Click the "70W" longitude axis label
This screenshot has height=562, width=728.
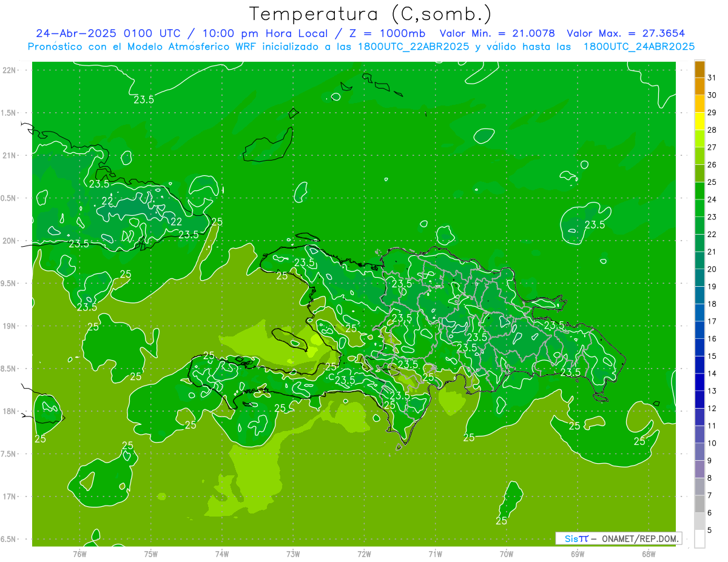[507, 554]
